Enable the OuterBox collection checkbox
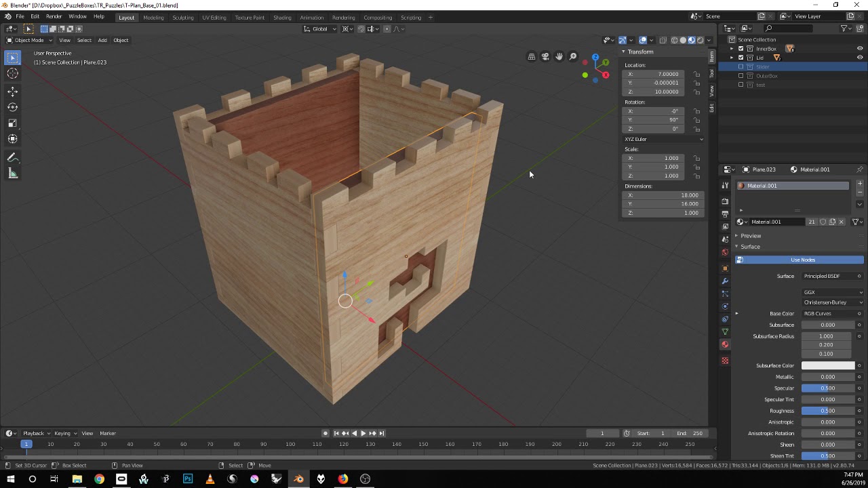Screen dimensions: 868x488 pyautogui.click(x=741, y=76)
